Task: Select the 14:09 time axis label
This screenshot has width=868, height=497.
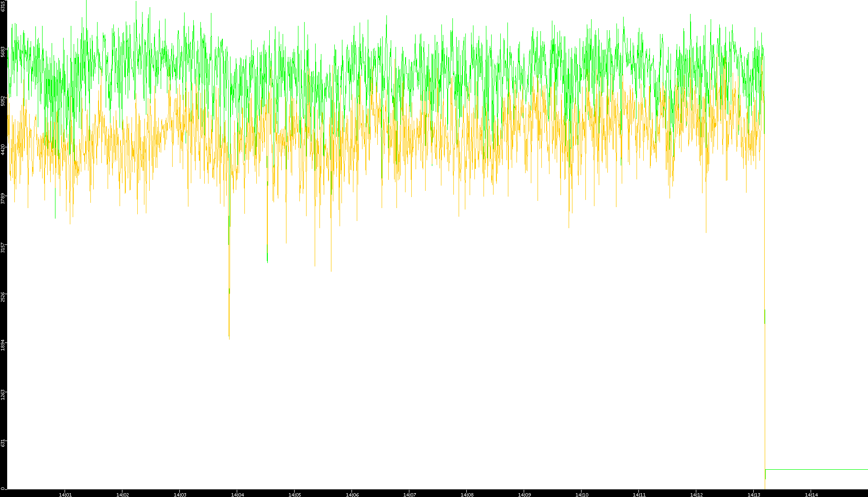Action: [x=524, y=495]
